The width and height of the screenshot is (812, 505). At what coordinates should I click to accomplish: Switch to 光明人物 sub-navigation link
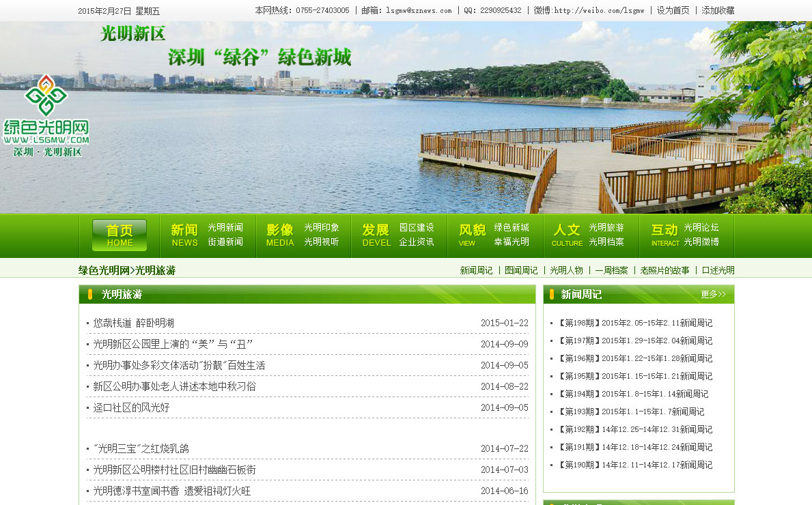[x=566, y=271]
